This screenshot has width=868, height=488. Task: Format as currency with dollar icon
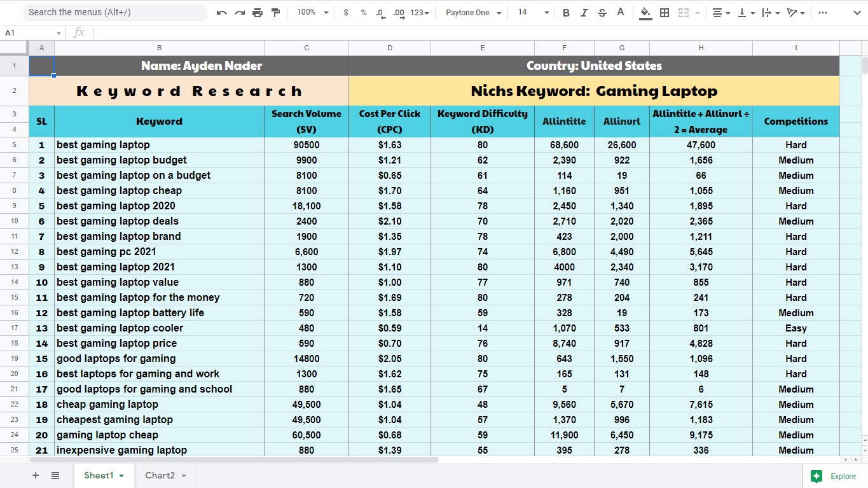pyautogui.click(x=346, y=13)
